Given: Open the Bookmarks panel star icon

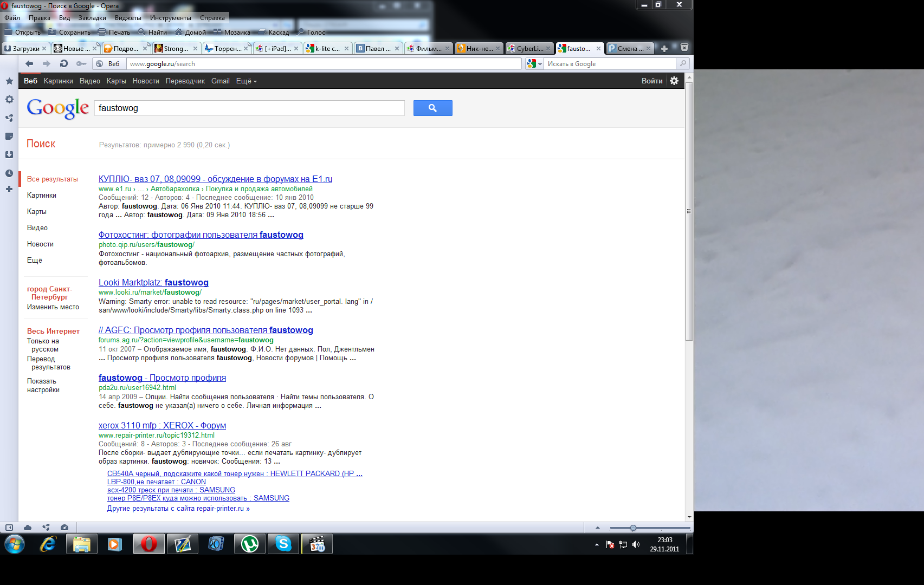Looking at the screenshot, I should point(9,81).
